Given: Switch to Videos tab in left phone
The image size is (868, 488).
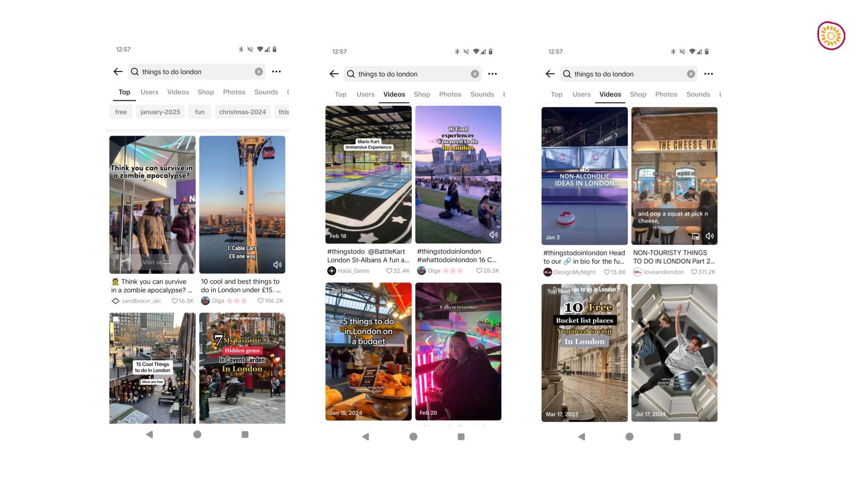Looking at the screenshot, I should pyautogui.click(x=178, y=92).
